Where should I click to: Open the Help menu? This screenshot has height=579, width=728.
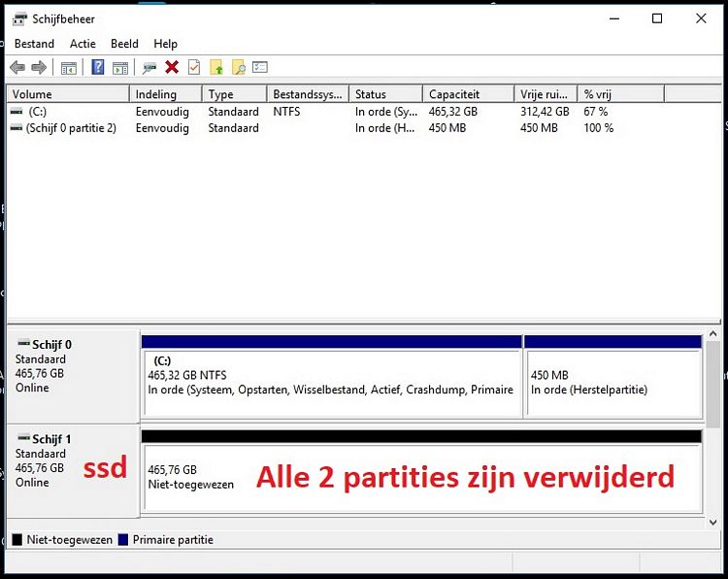[165, 44]
